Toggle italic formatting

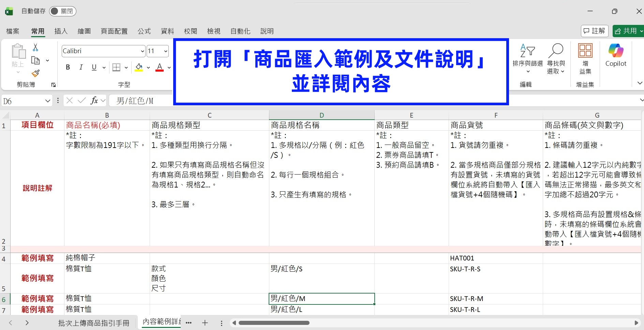point(81,67)
